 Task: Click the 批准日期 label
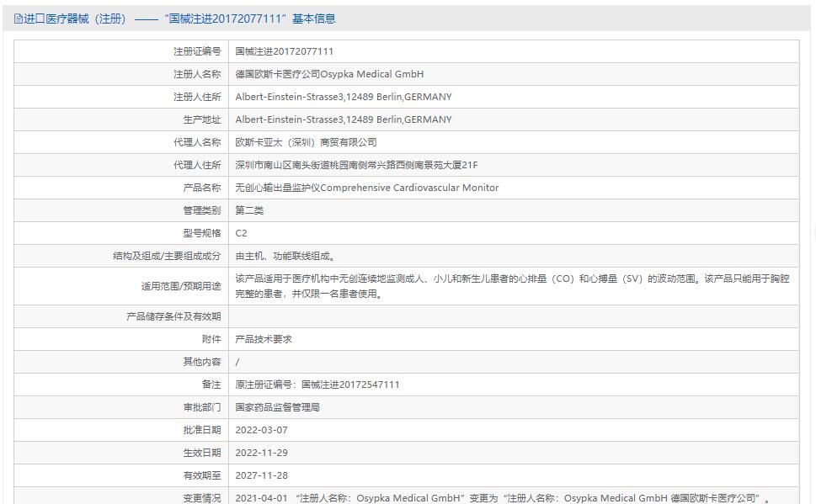point(201,430)
